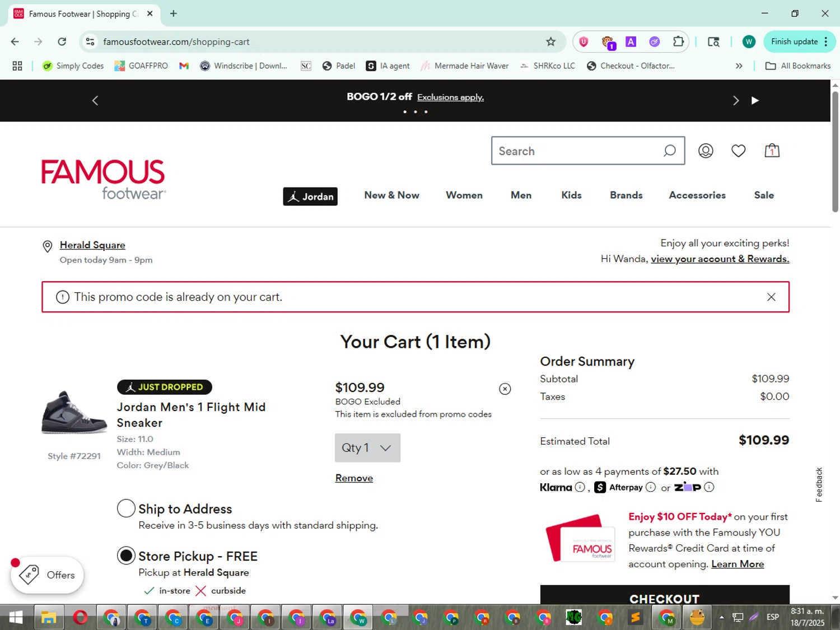Screen dimensions: 840x630
Task: Open view your account & Rewards link
Action: pos(720,259)
